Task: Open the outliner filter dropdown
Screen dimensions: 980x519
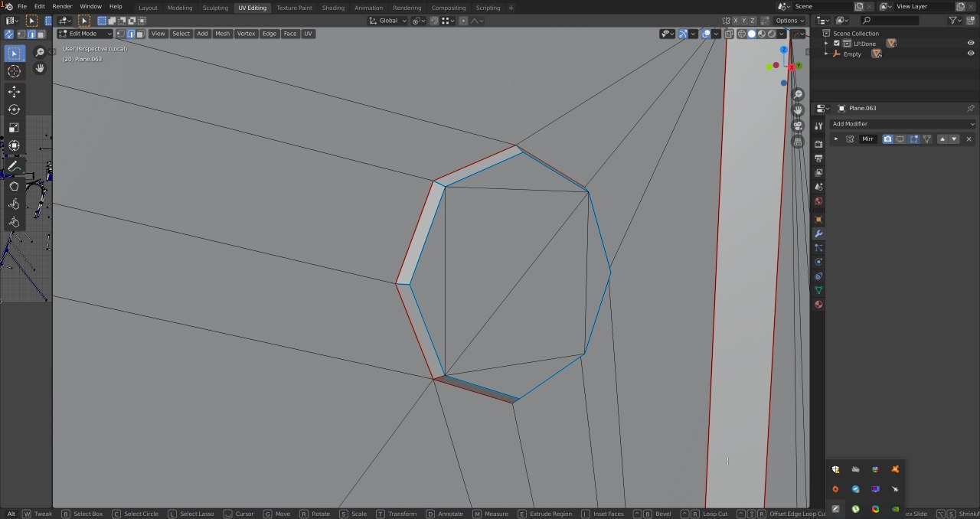Action: point(956,21)
